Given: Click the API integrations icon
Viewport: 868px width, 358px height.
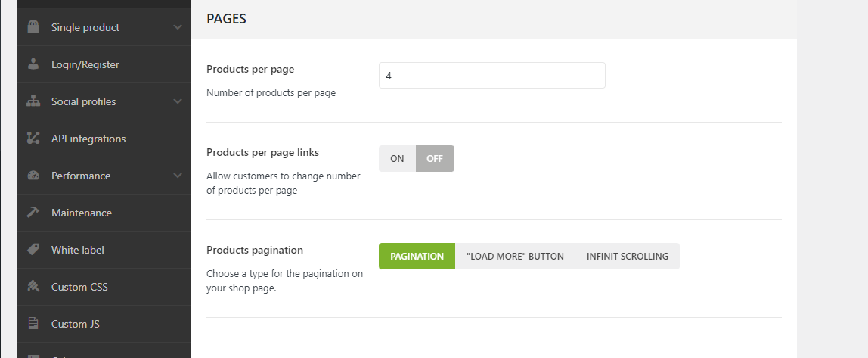Looking at the screenshot, I should tap(33, 139).
